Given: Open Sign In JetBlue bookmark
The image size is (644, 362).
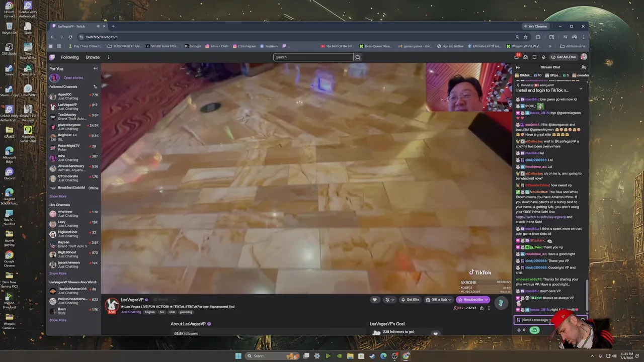Looking at the screenshot, I should coord(449,46).
